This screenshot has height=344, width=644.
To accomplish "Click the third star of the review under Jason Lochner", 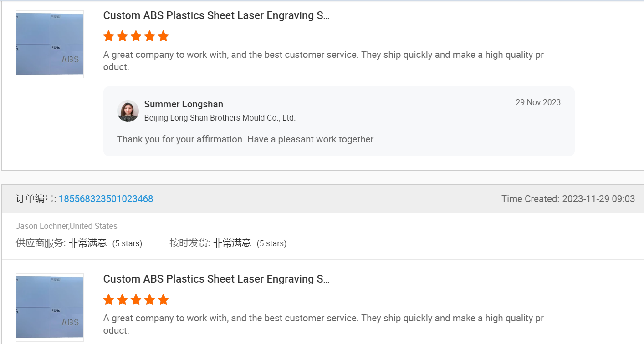I will click(x=136, y=300).
